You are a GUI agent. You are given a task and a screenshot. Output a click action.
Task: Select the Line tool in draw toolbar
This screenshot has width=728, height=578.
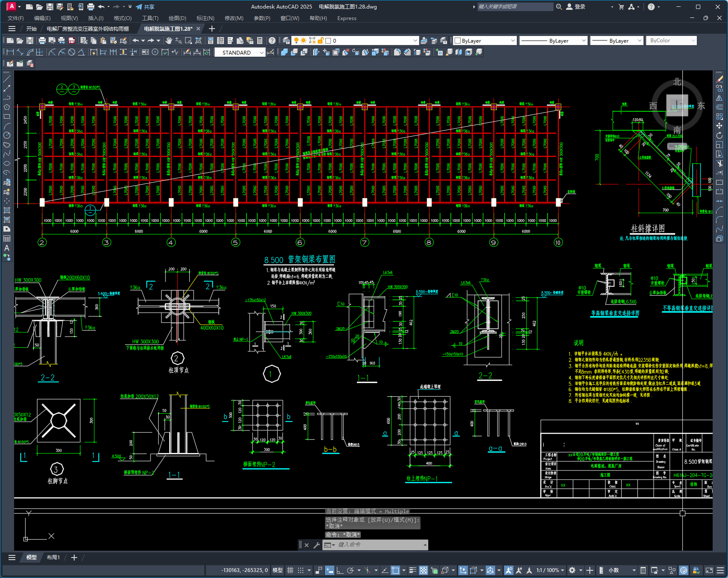[7, 79]
